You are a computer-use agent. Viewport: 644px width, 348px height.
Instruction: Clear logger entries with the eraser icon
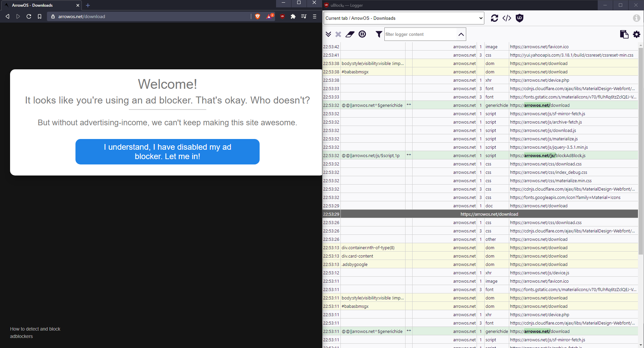(350, 34)
